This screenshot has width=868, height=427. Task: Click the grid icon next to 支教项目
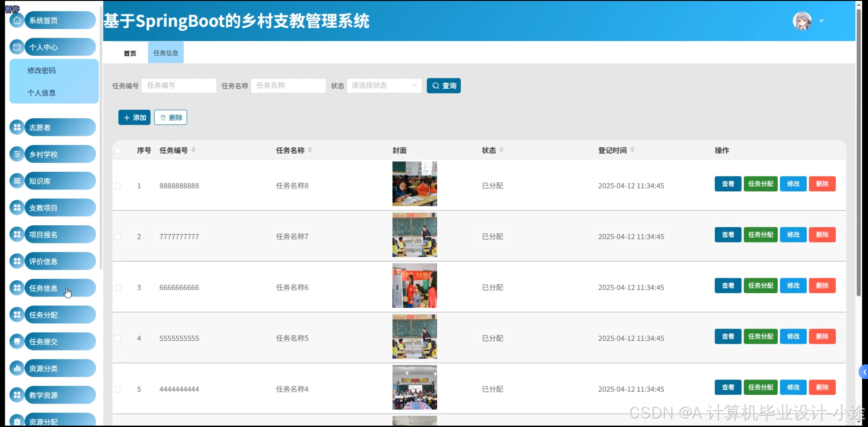(x=17, y=208)
